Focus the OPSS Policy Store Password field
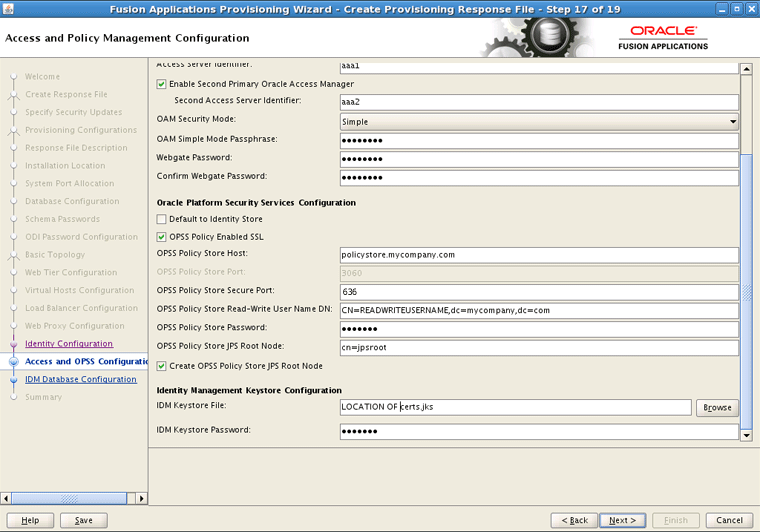The image size is (760, 532). [539, 329]
